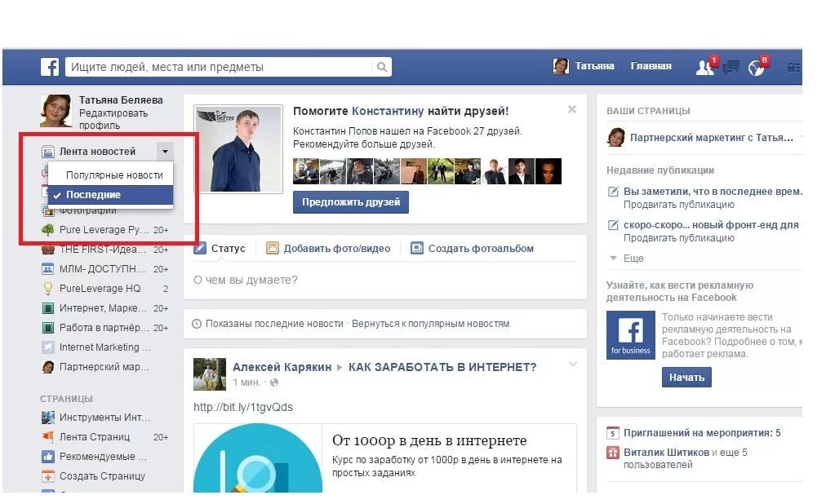The height and width of the screenshot is (504, 826).
Task: Open post скоро-скоро... новый фронт-енд для
Action: (x=711, y=225)
